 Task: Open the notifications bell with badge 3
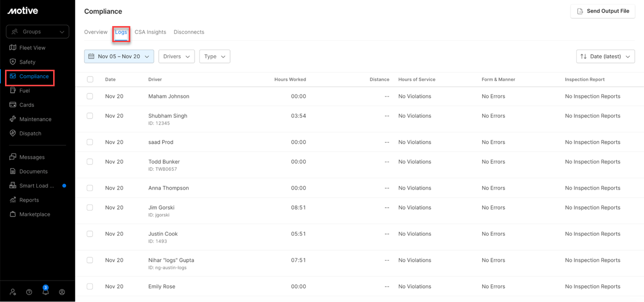point(45,292)
